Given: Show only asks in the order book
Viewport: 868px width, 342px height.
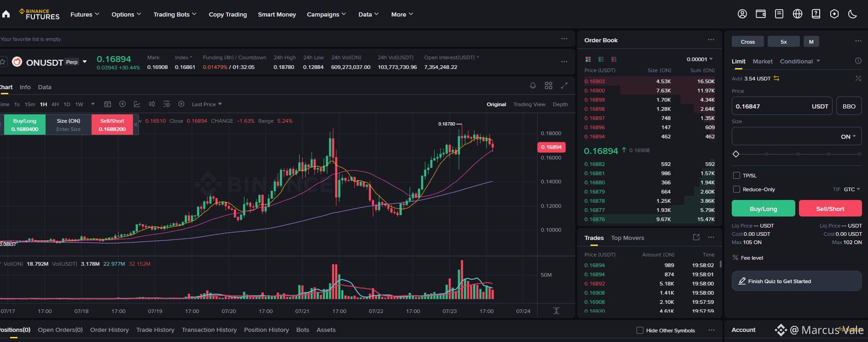Looking at the screenshot, I should click(614, 59).
